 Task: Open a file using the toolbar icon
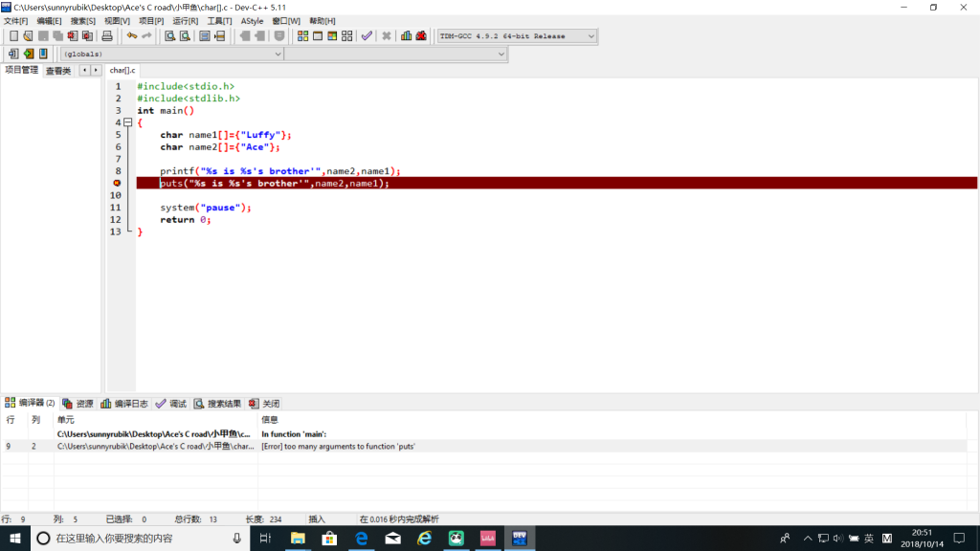tap(28, 36)
